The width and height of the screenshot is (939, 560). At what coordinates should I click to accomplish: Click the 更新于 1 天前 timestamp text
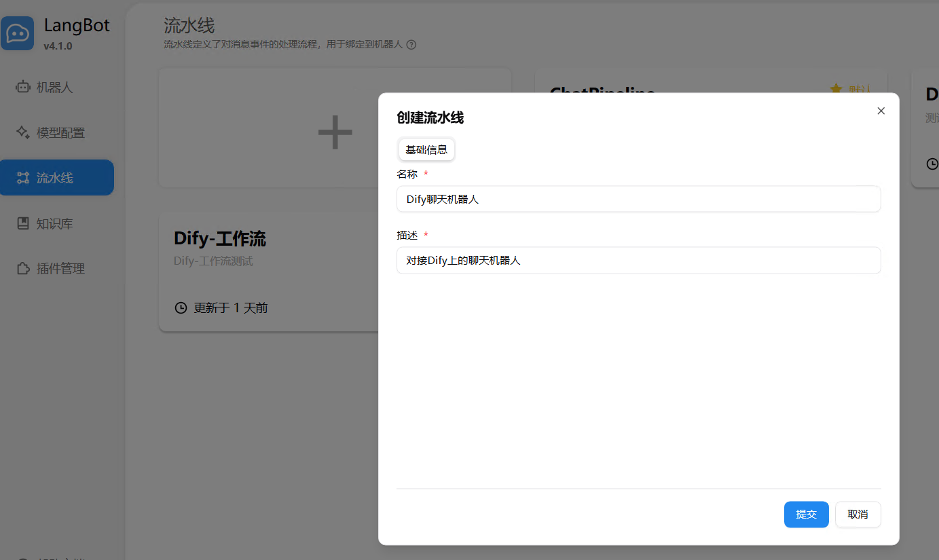pyautogui.click(x=231, y=308)
